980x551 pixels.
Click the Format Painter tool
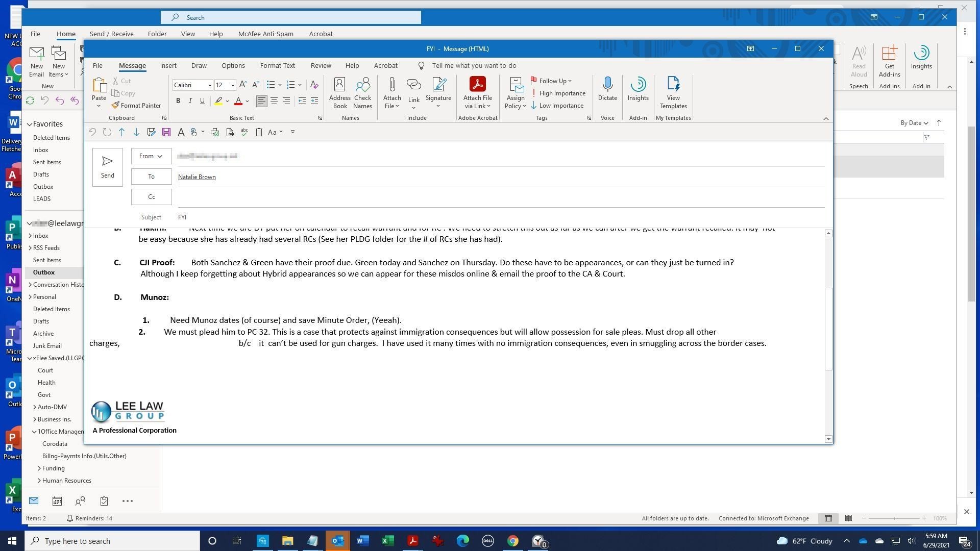tap(136, 105)
